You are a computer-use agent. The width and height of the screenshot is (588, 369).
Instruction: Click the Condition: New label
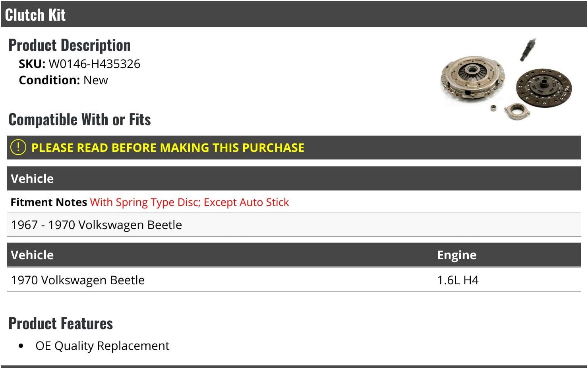tap(63, 80)
